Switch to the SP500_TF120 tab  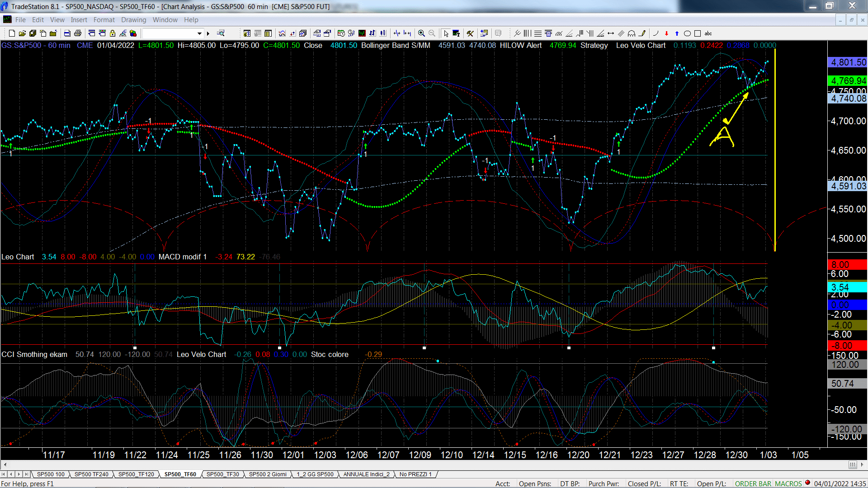[136, 474]
